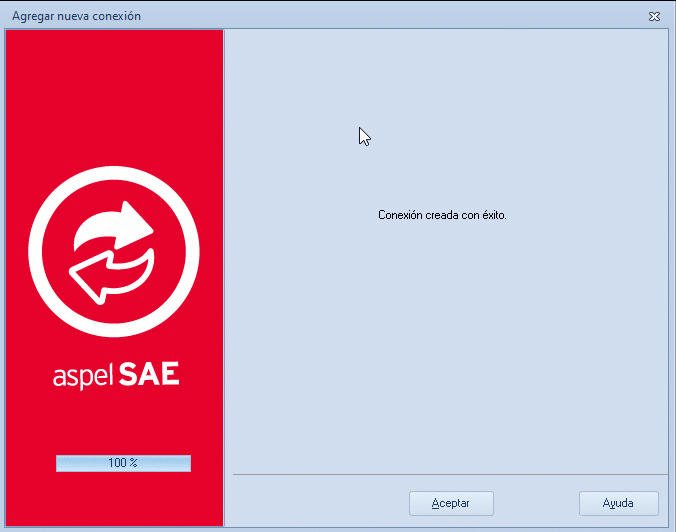
Task: Click the aspel SAE sync arrows logo
Action: coord(114,251)
